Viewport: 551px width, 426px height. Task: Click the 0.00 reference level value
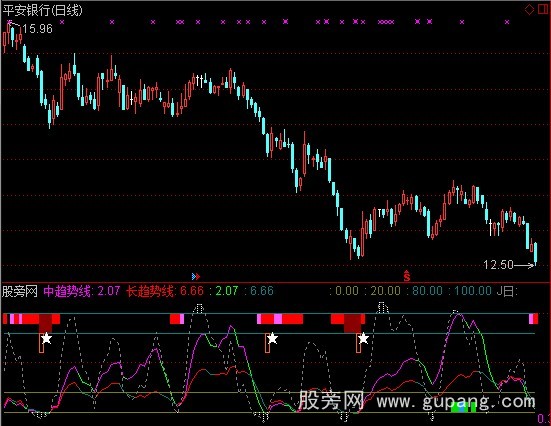pyautogui.click(x=347, y=291)
